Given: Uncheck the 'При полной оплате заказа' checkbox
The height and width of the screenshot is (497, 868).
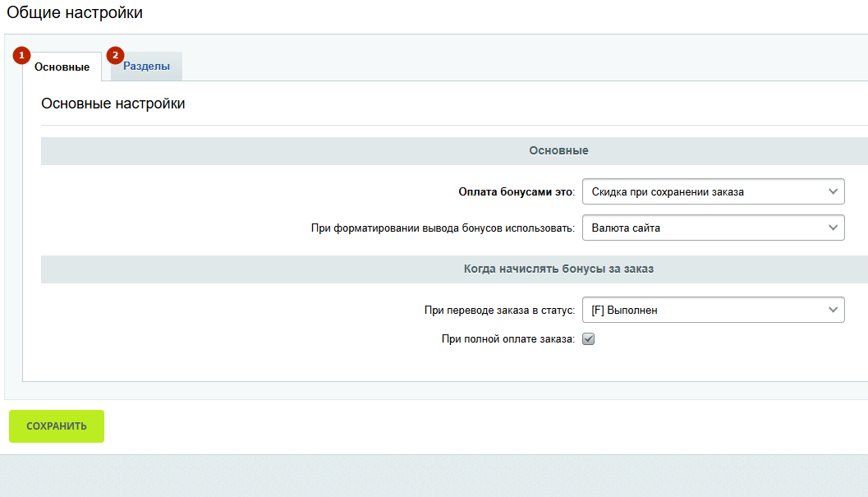Looking at the screenshot, I should 588,338.
